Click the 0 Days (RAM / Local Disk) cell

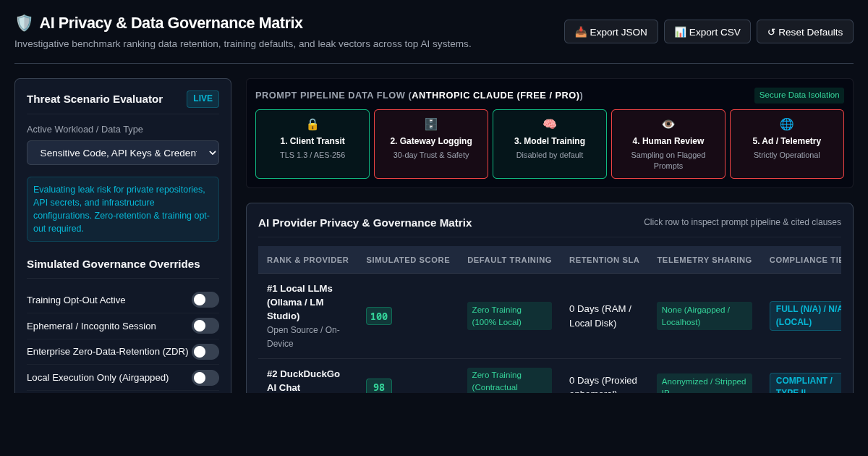[604, 316]
